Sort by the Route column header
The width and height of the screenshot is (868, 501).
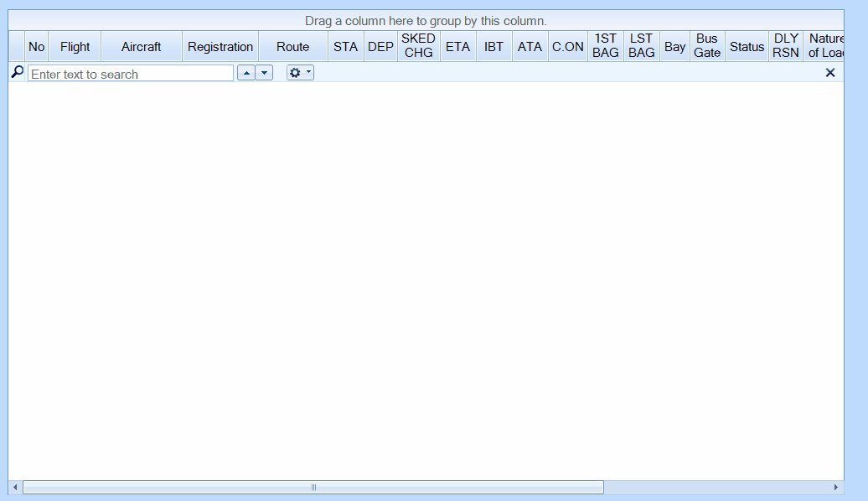(293, 47)
